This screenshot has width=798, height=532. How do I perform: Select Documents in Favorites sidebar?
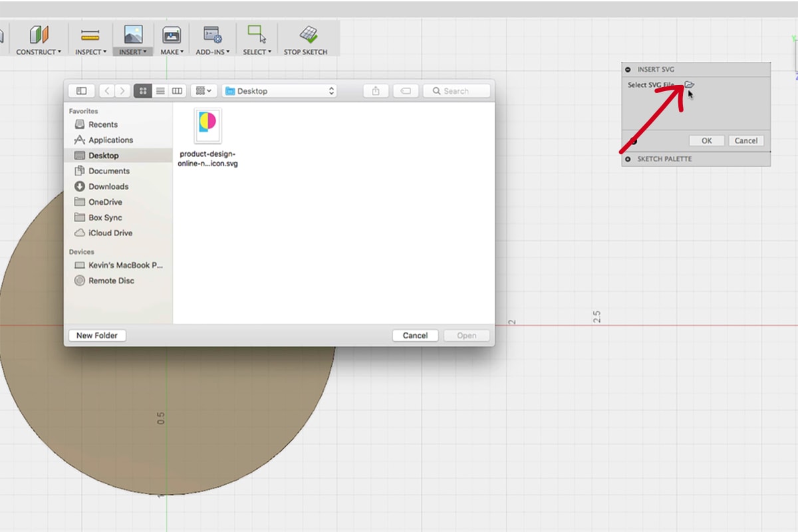(x=118, y=171)
